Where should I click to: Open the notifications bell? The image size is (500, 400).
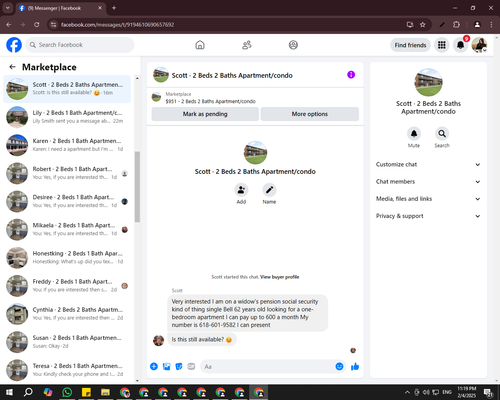pyautogui.click(x=460, y=45)
